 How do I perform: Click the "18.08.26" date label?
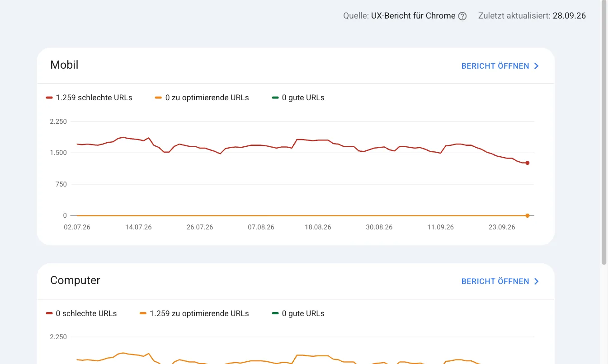click(x=318, y=227)
